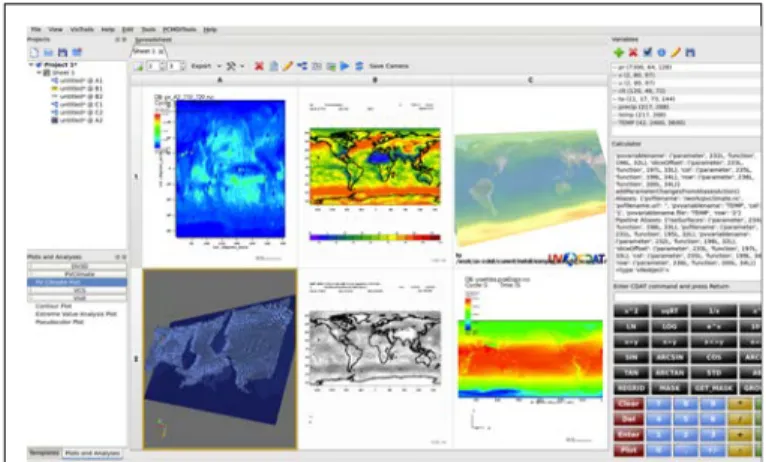The image size is (766, 462).
Task: Click the sqRT calculator button
Action: click(670, 311)
